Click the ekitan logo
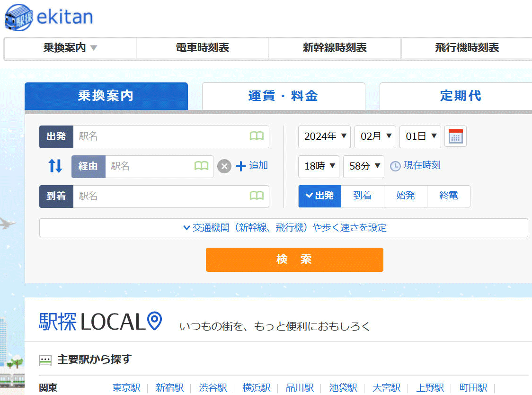 tap(49, 17)
